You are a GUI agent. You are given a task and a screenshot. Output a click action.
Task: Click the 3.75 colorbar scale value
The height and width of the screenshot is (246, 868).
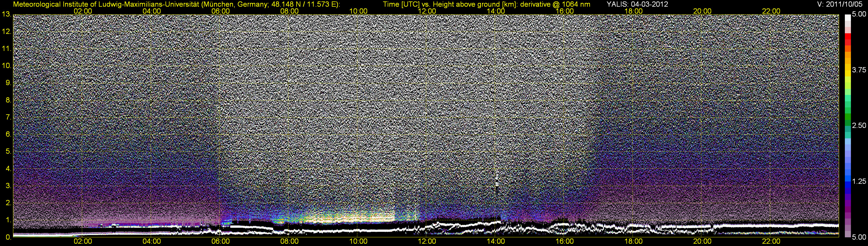point(859,70)
